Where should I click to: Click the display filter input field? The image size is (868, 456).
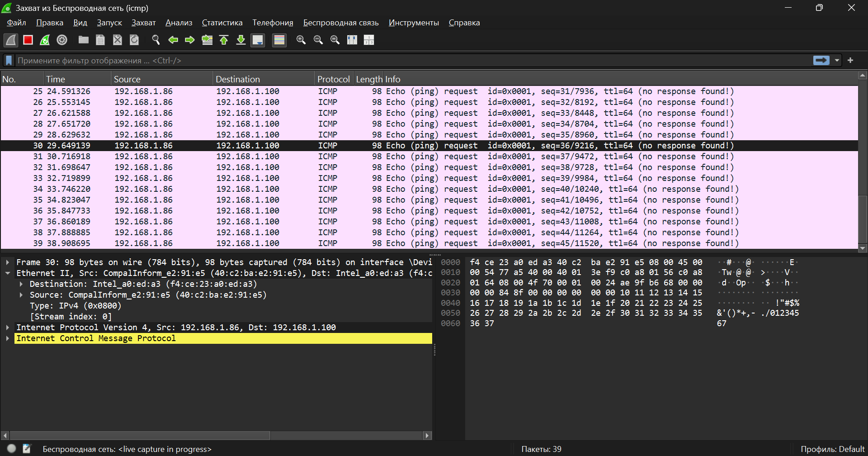[x=407, y=61]
